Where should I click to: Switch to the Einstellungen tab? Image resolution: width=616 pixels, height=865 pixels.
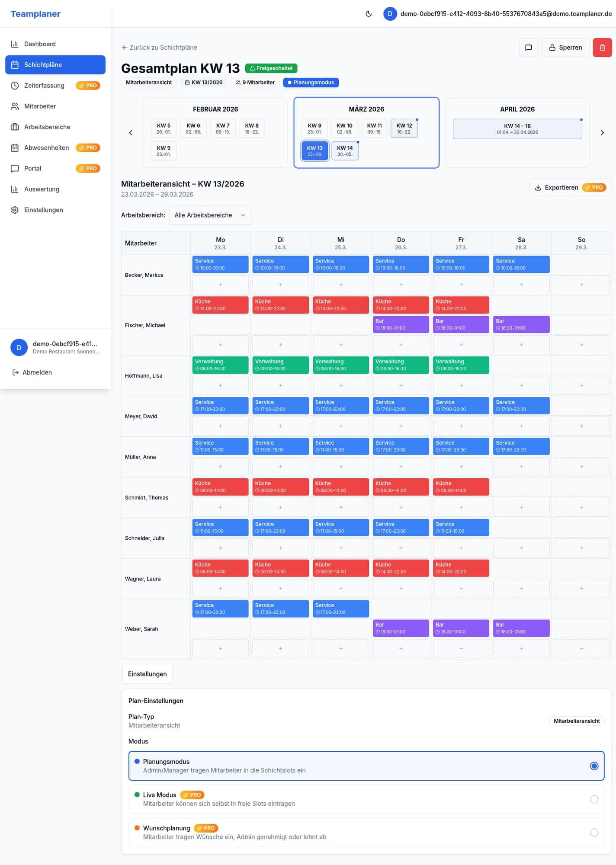pyautogui.click(x=147, y=674)
